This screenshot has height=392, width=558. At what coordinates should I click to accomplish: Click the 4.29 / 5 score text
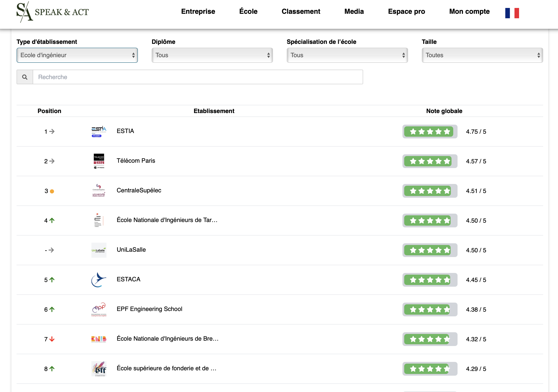coord(476,369)
